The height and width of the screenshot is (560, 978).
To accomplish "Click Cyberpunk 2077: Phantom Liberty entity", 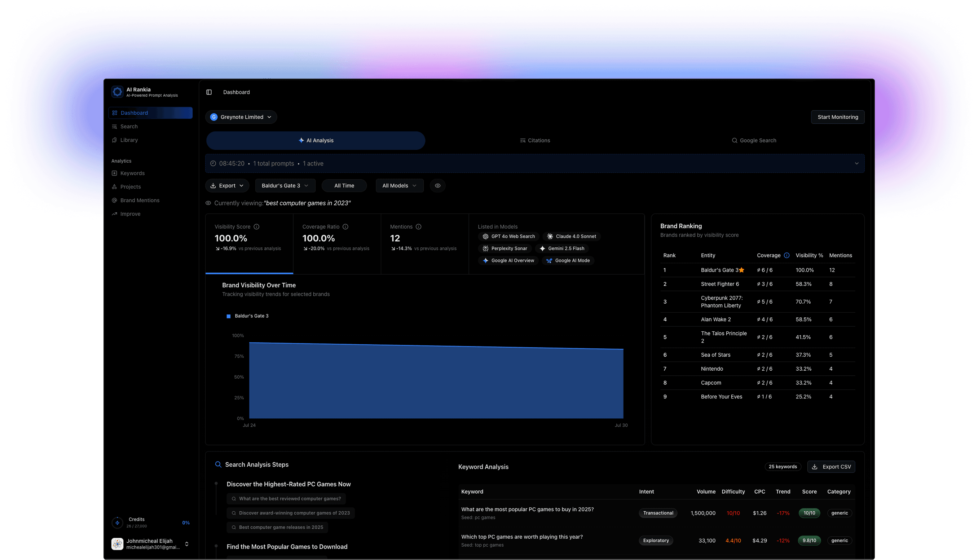I will pyautogui.click(x=722, y=301).
